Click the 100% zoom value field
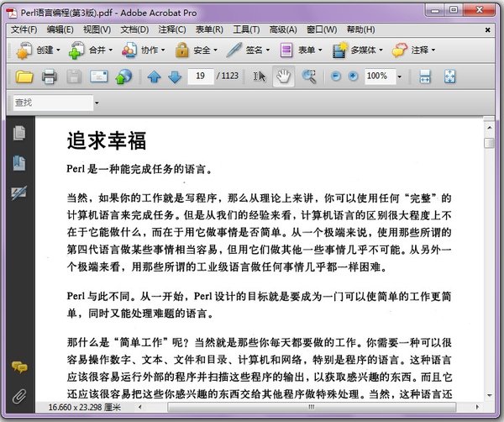The width and height of the screenshot is (504, 422). (x=380, y=76)
